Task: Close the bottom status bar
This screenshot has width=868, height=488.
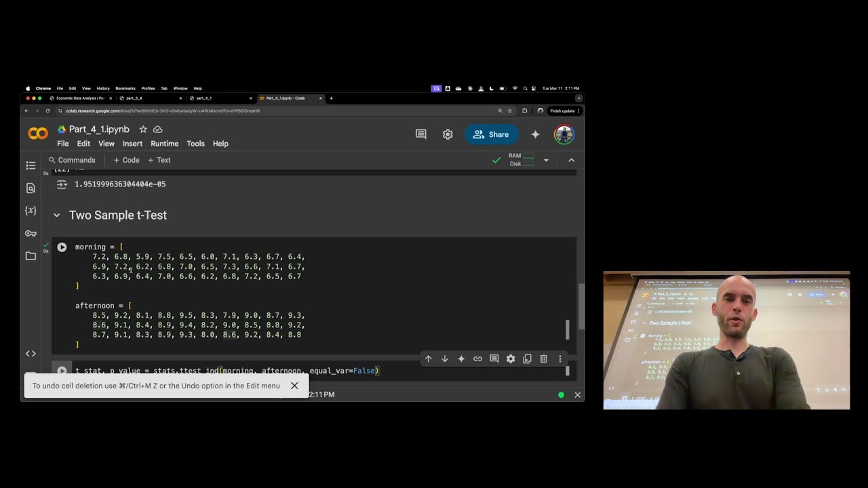Action: (x=578, y=394)
